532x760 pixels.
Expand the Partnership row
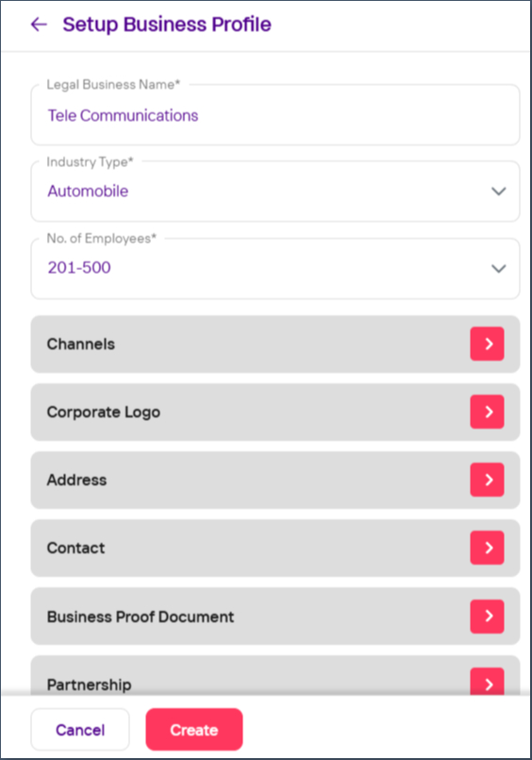274,676
